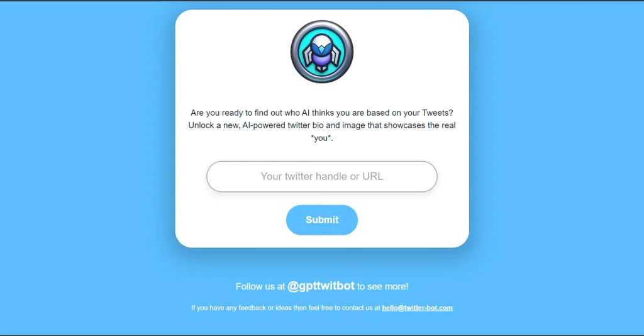644x336 pixels.
Task: Click the "If you have any feedback" sentence
Action: (x=321, y=308)
